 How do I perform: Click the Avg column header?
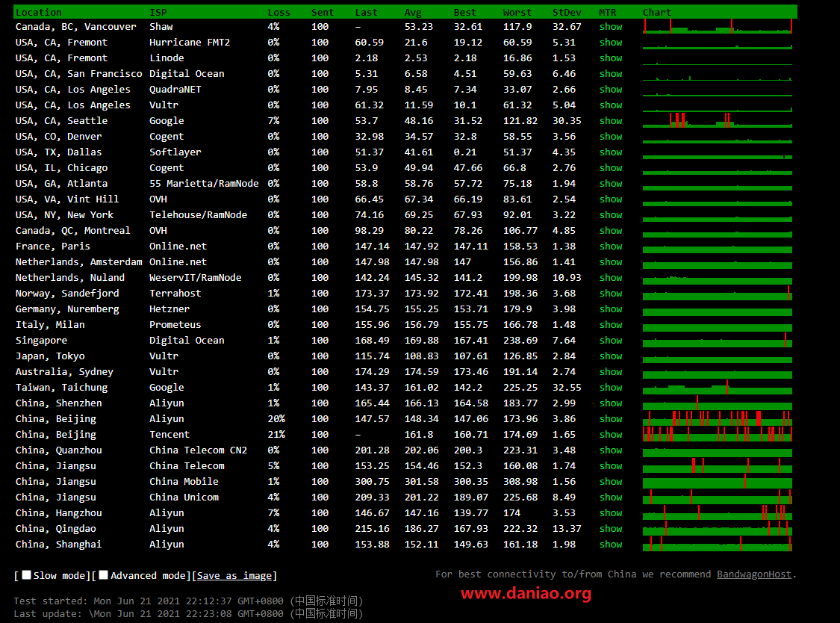pyautogui.click(x=413, y=12)
